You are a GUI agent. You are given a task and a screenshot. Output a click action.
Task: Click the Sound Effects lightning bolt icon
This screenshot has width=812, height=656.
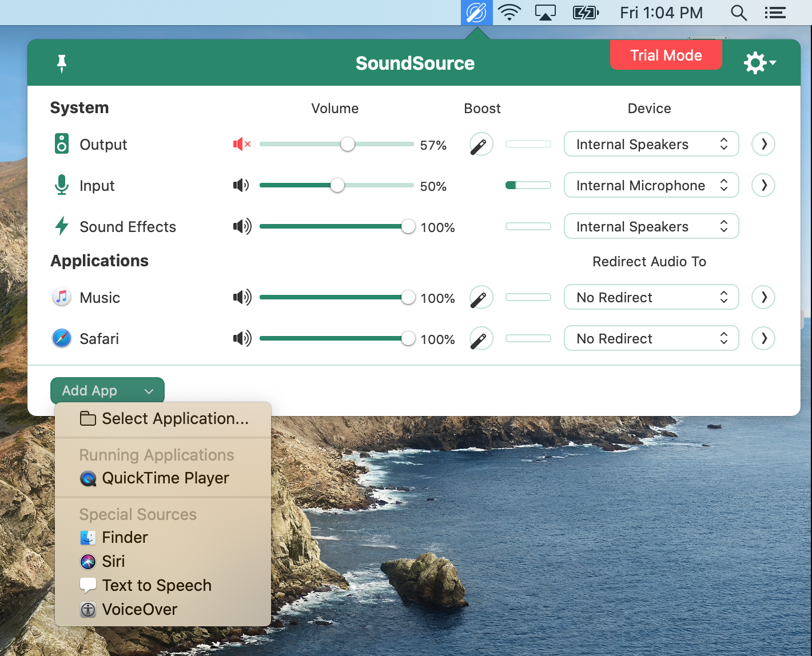click(x=62, y=226)
